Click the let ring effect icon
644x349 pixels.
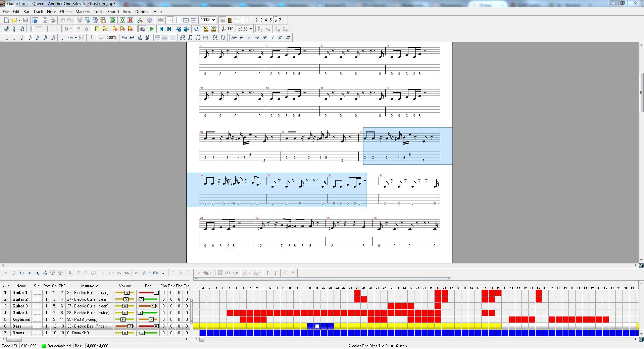coord(45,273)
